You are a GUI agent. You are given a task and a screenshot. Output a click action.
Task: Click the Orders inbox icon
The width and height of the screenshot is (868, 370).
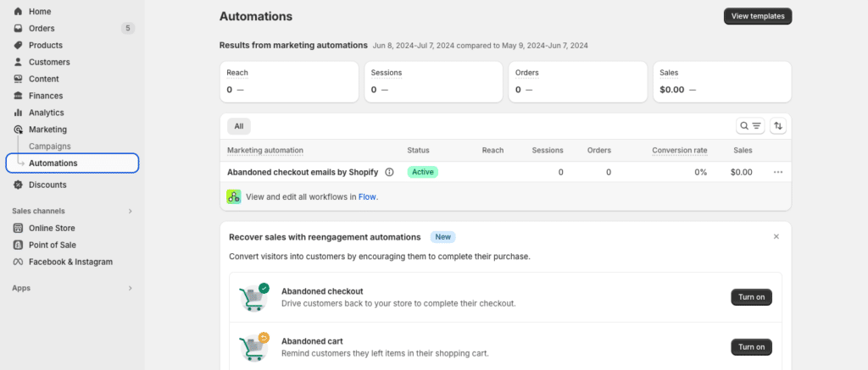pos(19,28)
